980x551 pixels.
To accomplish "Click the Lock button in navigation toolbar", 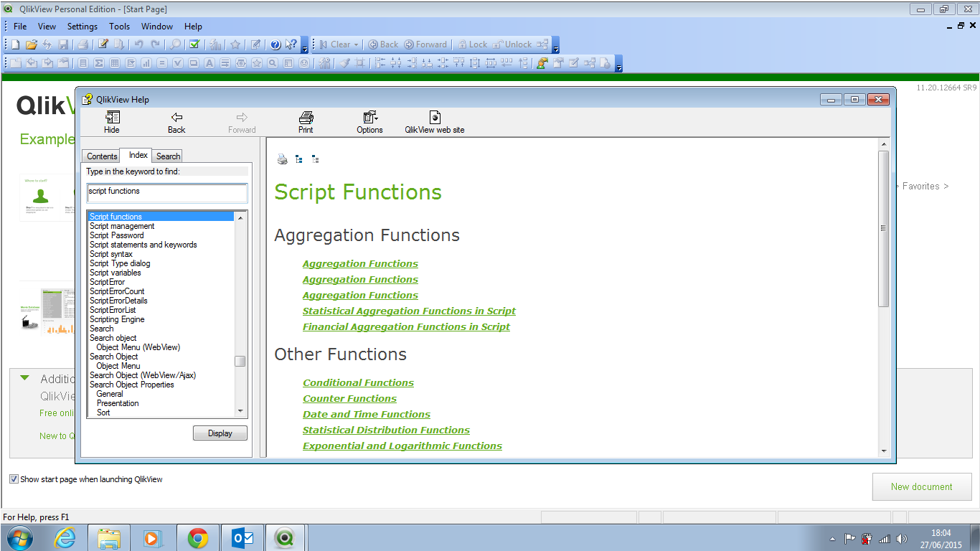I will coord(472,44).
